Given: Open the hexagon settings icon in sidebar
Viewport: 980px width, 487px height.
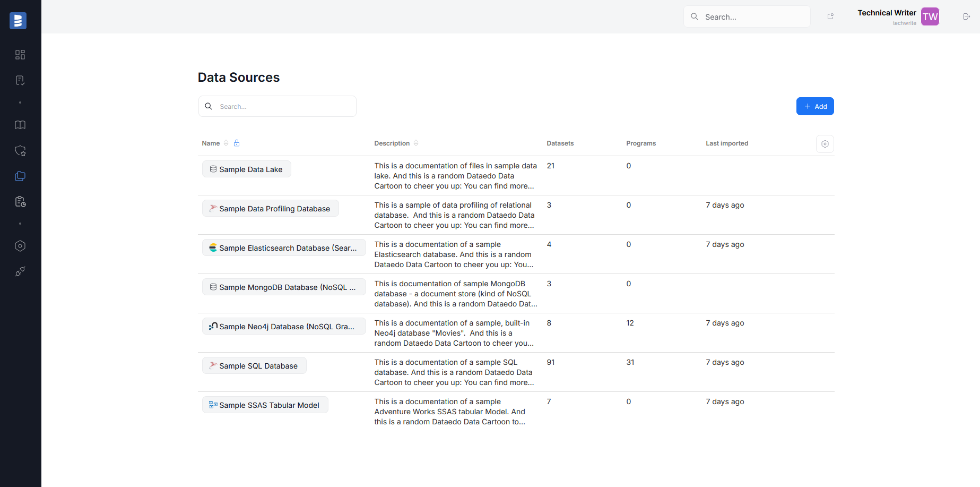Looking at the screenshot, I should click(x=20, y=246).
